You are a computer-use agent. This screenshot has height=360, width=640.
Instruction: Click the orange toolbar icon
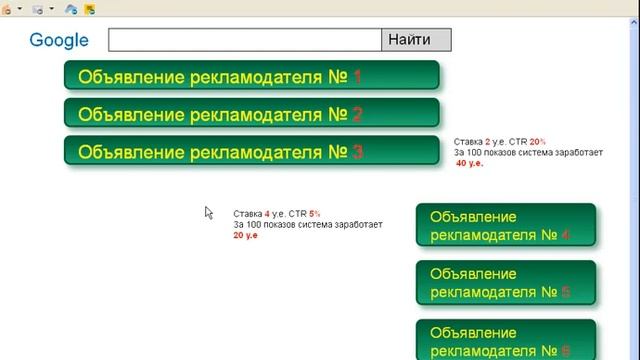click(x=7, y=9)
